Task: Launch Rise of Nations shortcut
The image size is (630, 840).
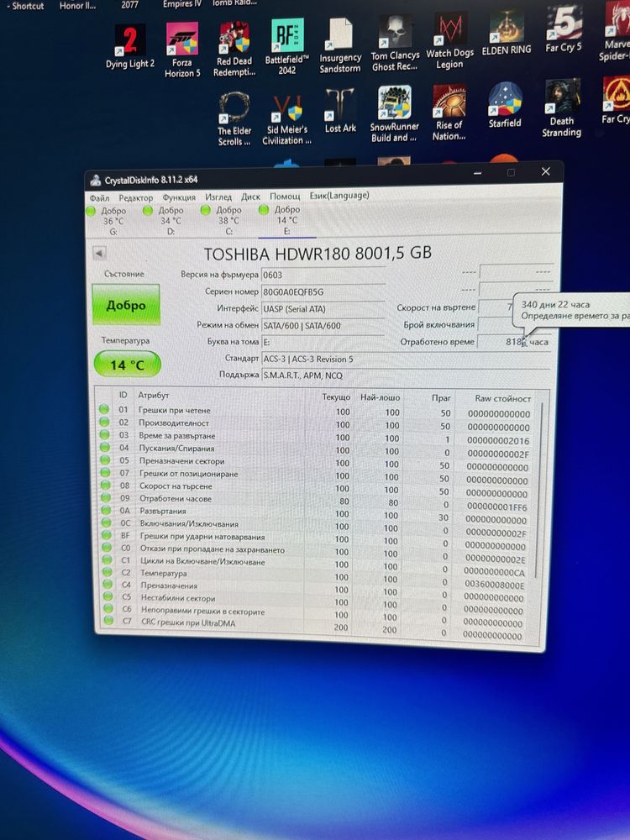Action: [449, 113]
